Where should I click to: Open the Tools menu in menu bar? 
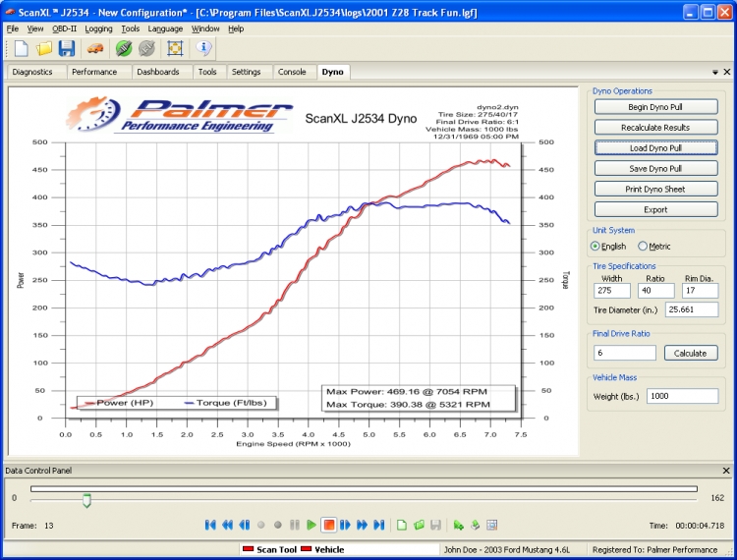(x=130, y=28)
